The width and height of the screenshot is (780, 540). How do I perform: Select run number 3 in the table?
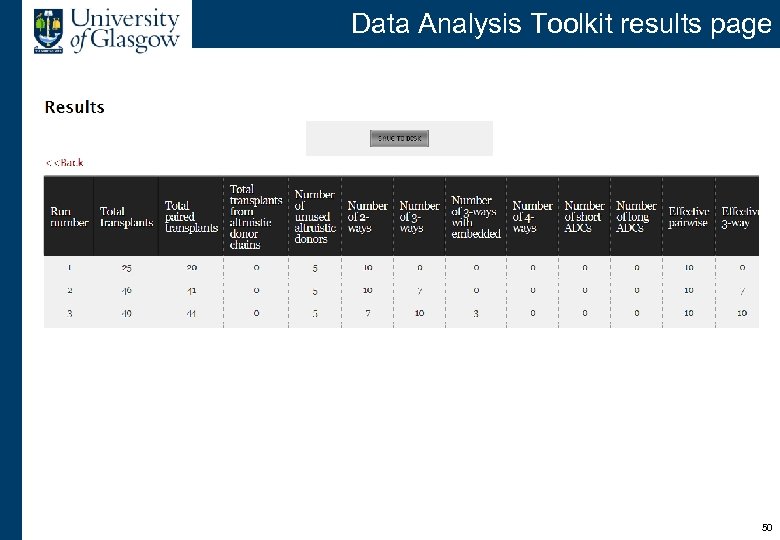tap(69, 313)
